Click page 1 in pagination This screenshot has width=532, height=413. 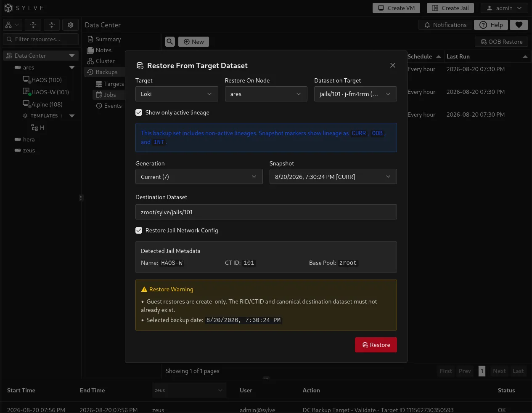482,371
